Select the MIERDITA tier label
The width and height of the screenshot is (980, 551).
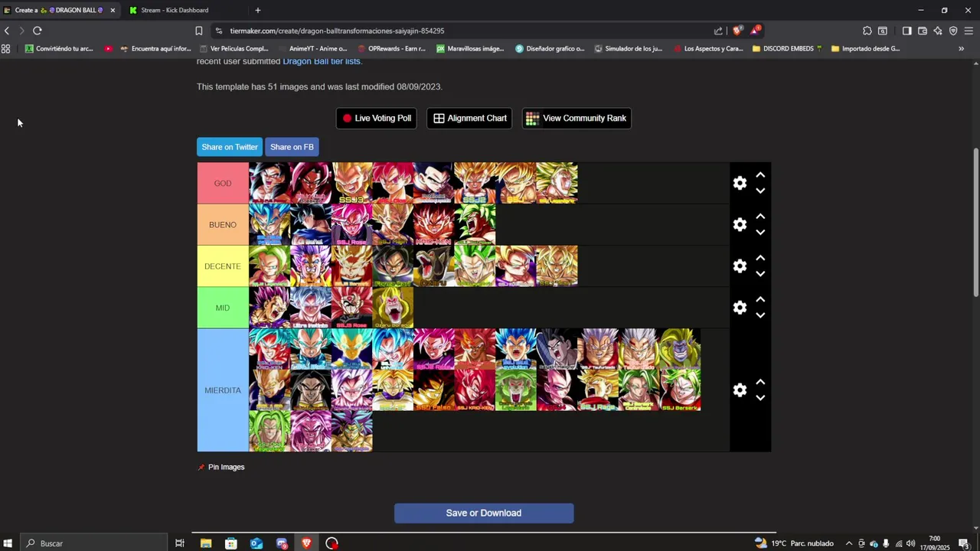tap(223, 390)
